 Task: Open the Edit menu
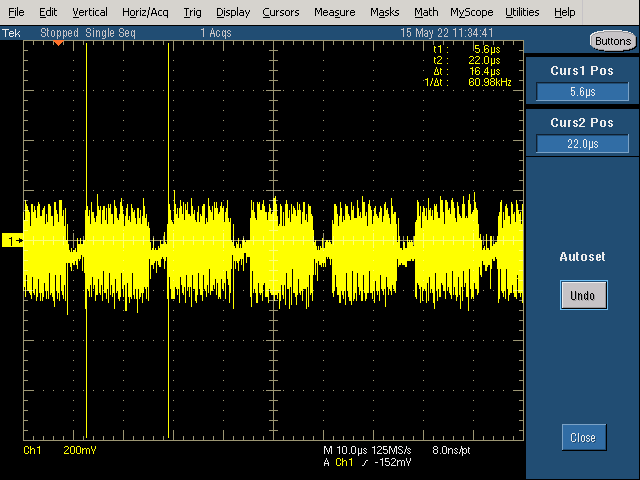pyautogui.click(x=48, y=12)
